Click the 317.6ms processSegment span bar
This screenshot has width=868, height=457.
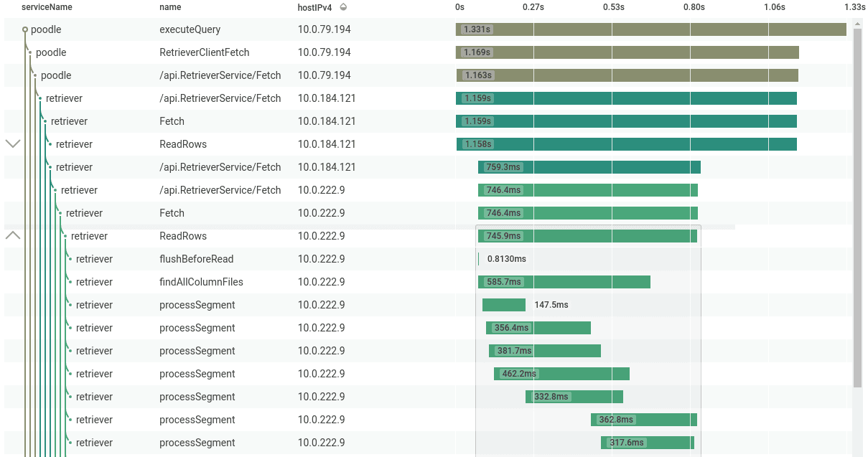[647, 443]
